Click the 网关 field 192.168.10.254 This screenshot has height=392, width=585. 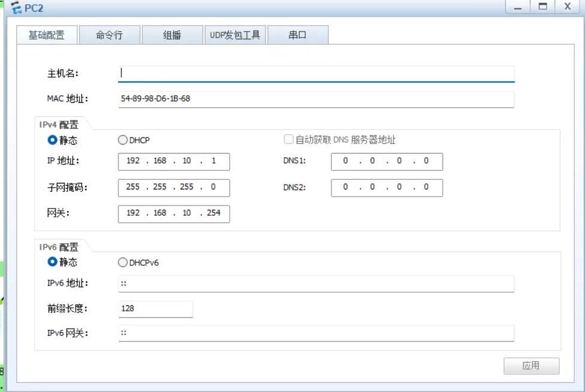(x=174, y=214)
